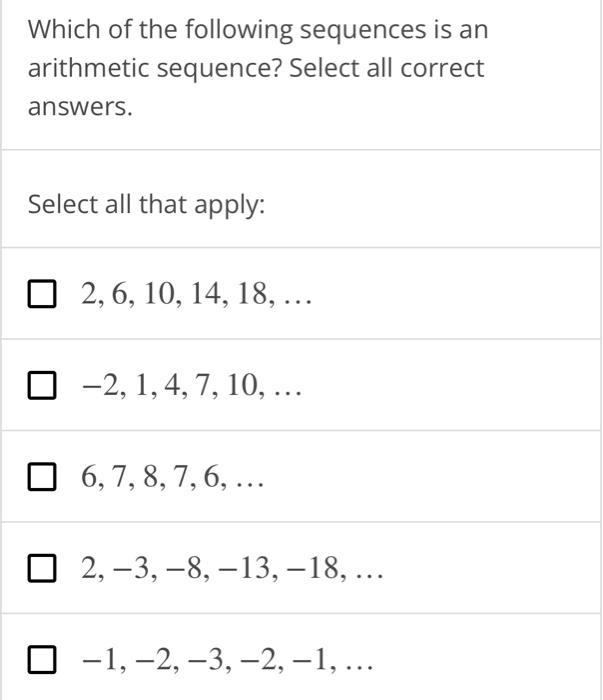Image resolution: width=603 pixels, height=700 pixels.
Task: Select the checkbox for 6, 7, 8, 7, 6
Action: click(42, 476)
